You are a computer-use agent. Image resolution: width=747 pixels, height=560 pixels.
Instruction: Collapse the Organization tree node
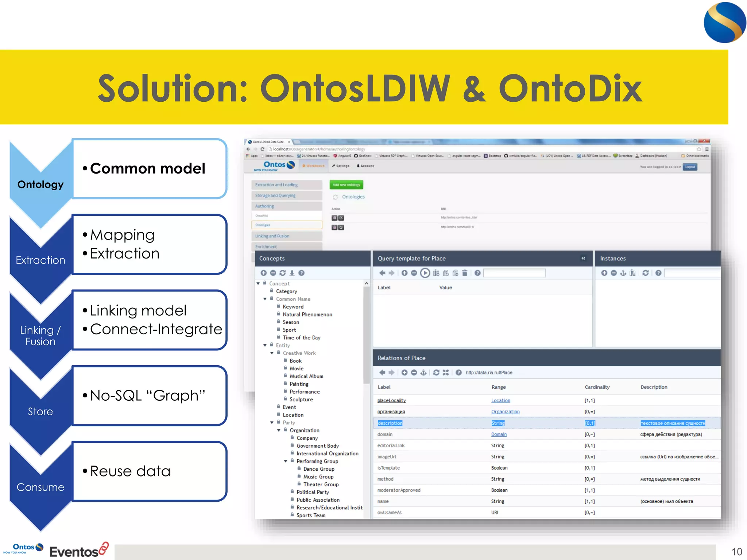pos(279,430)
